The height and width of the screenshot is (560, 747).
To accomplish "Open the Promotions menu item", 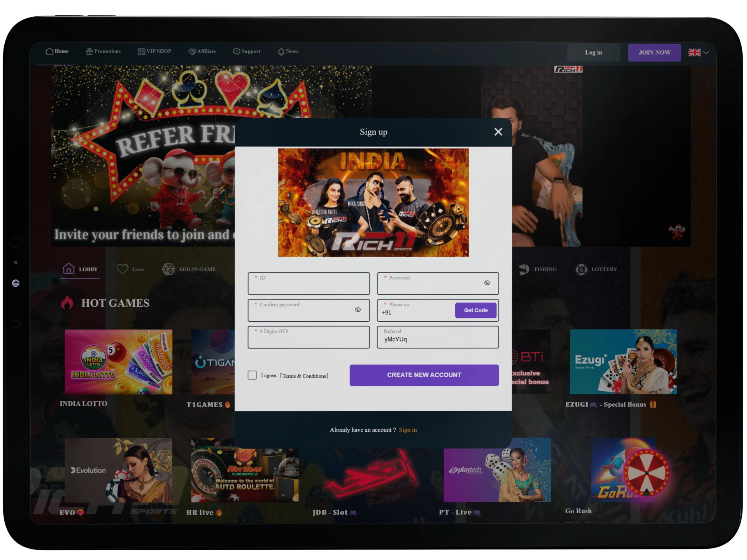I will 103,51.
